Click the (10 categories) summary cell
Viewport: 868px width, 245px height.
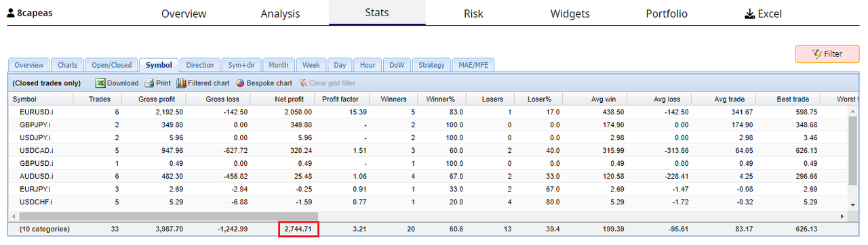(x=44, y=229)
